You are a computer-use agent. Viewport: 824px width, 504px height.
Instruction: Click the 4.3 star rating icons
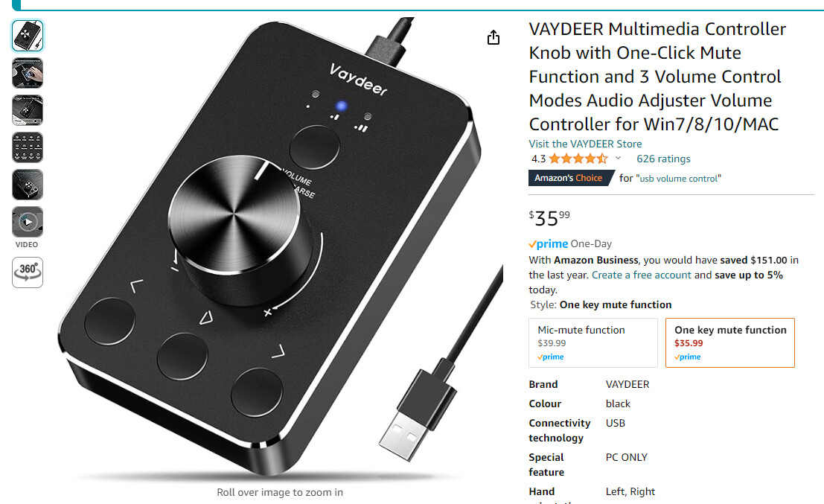(x=578, y=158)
